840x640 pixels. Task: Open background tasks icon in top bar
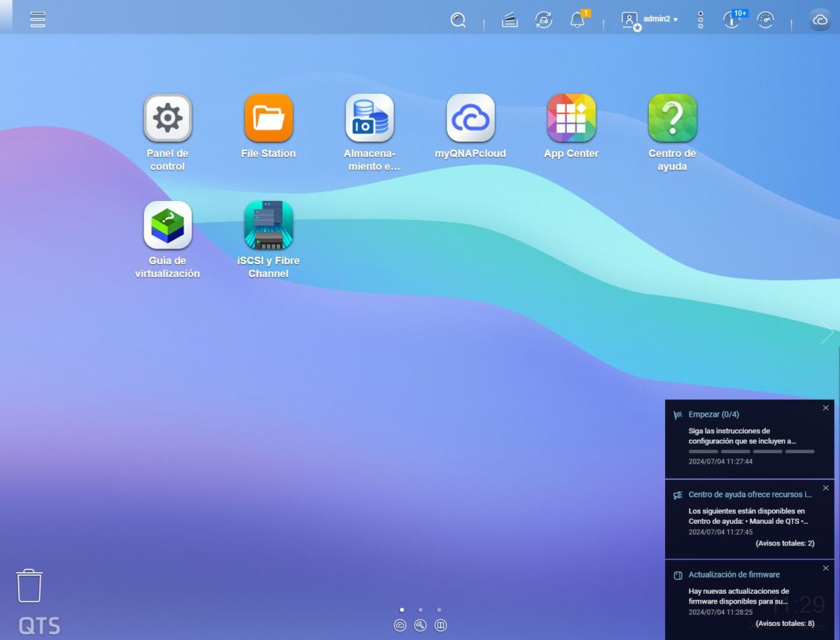coord(510,20)
